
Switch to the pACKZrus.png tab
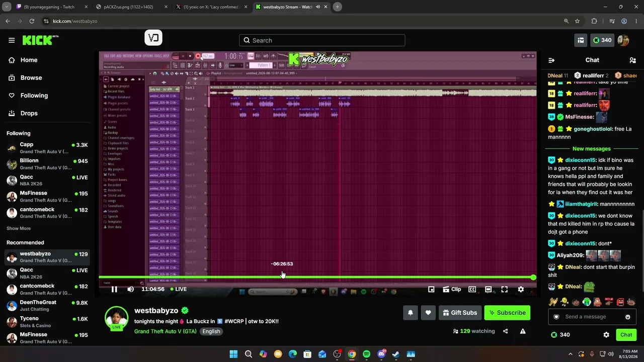click(131, 7)
